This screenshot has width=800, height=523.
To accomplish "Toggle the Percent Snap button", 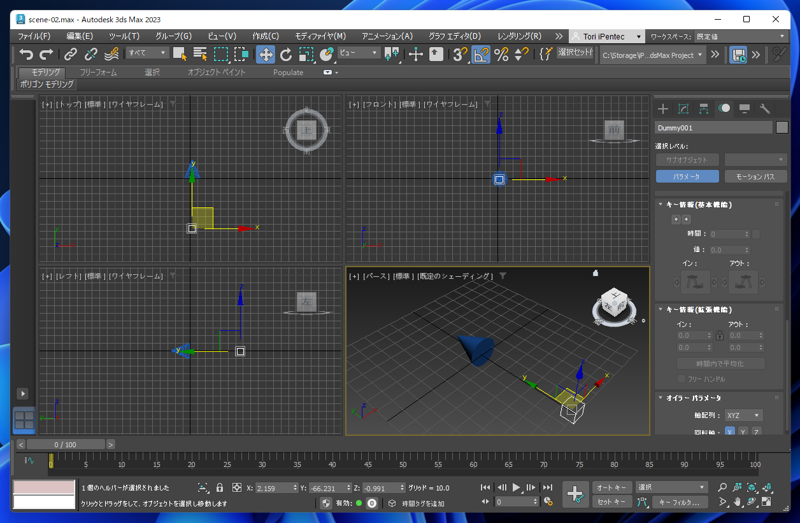I will (502, 54).
